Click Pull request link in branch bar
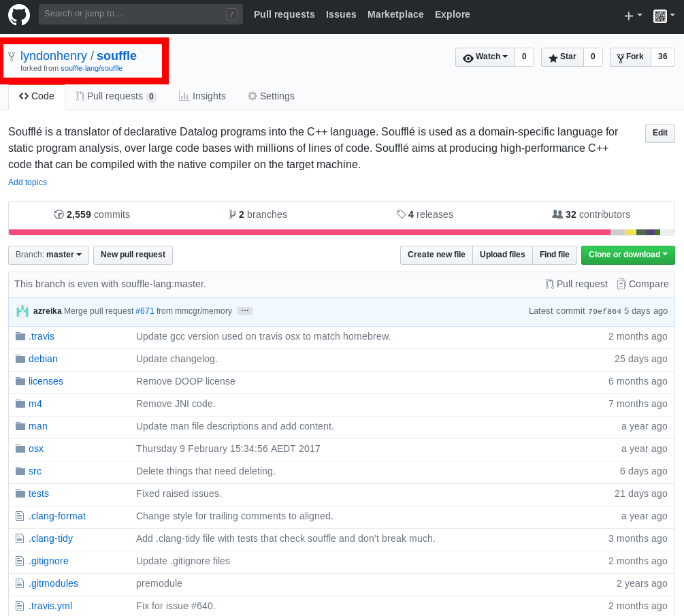 [576, 284]
